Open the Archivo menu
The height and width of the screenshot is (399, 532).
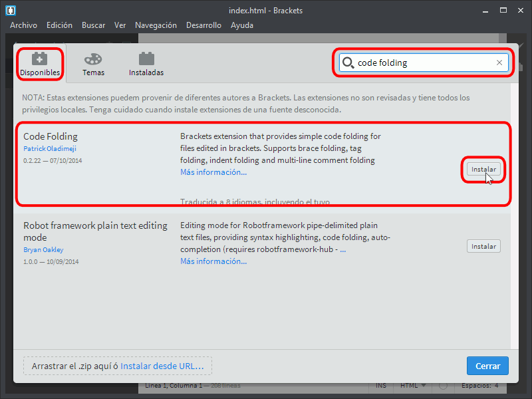pyautogui.click(x=23, y=25)
